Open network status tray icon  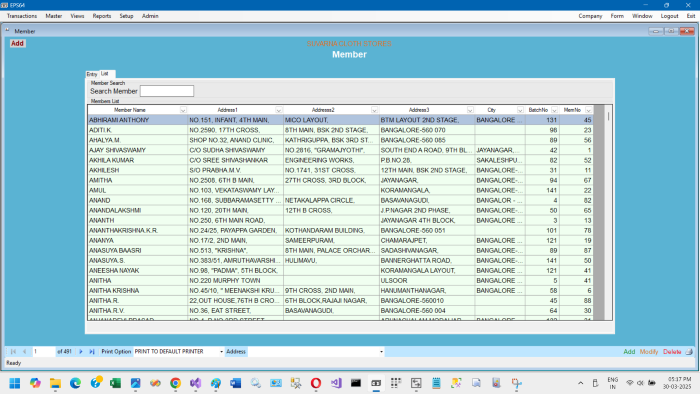pyautogui.click(x=629, y=383)
